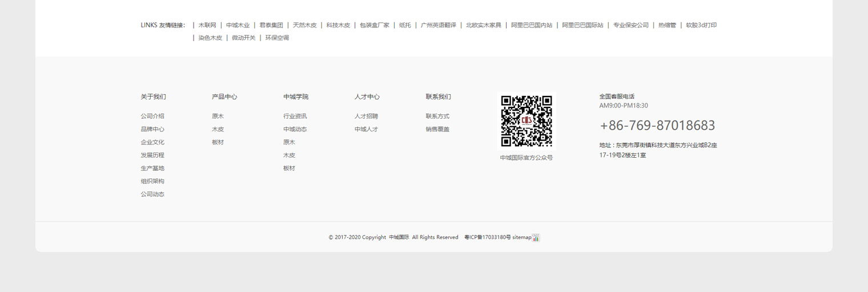This screenshot has width=868, height=292.
Task: Open the sitemap link in footer
Action: point(521,237)
